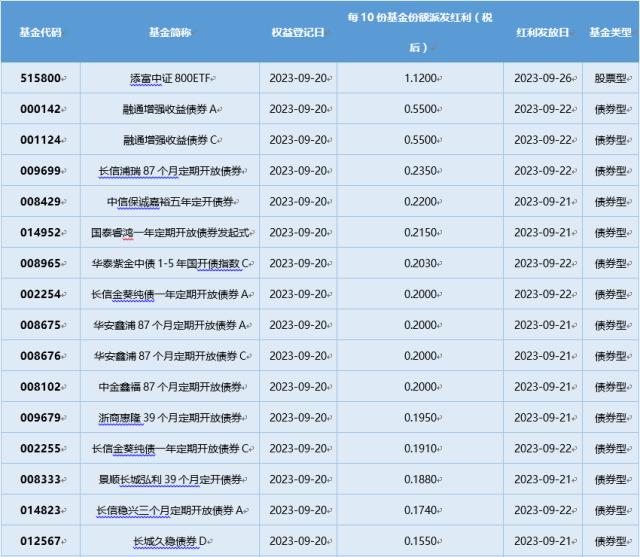
Task: Select fund name 华泰紫金中债 1-5 年国开债指数 C
Action: tap(170, 263)
